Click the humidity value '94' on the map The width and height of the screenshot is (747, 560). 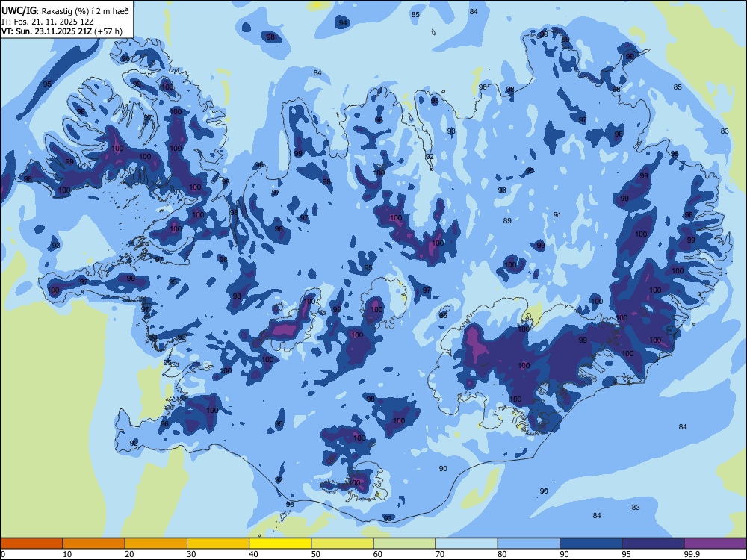(x=343, y=23)
